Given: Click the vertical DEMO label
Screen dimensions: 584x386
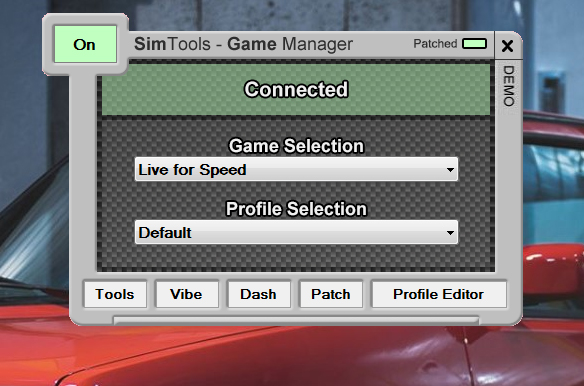Looking at the screenshot, I should pos(509,86).
